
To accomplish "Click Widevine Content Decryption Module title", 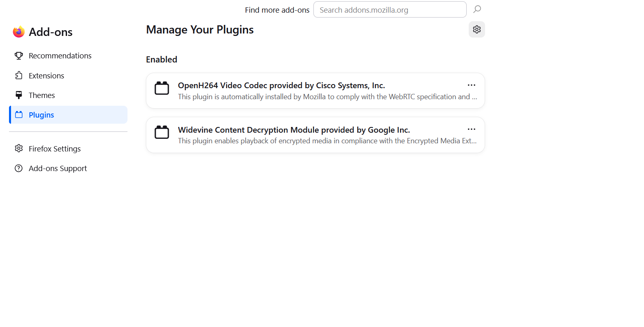I will 294,130.
